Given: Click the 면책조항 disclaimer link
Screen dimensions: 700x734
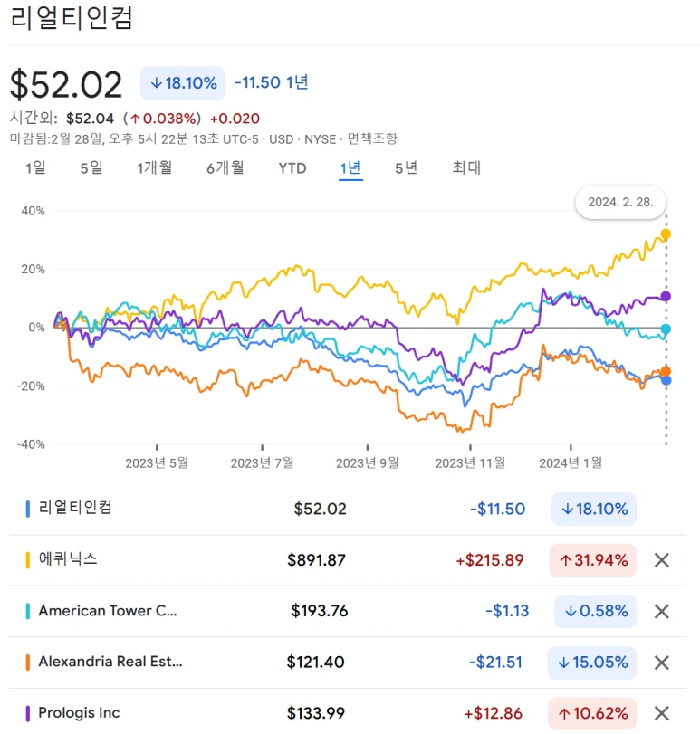Looking at the screenshot, I should 372,138.
